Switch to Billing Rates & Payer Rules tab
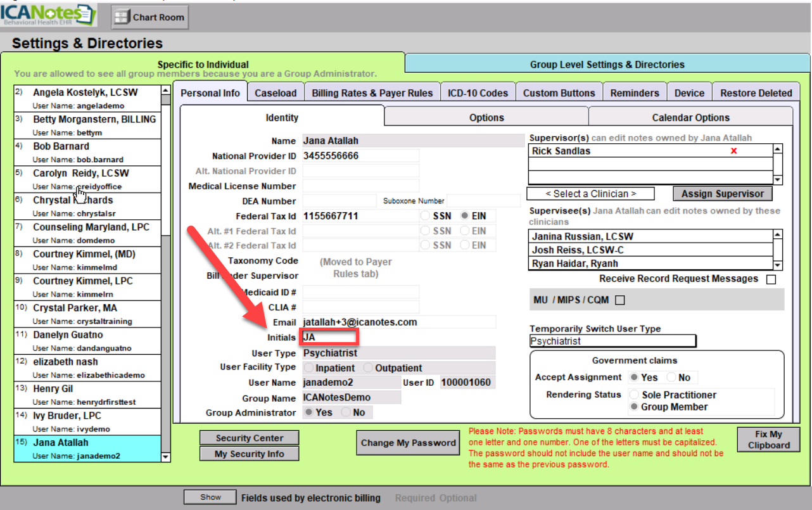 pos(372,93)
